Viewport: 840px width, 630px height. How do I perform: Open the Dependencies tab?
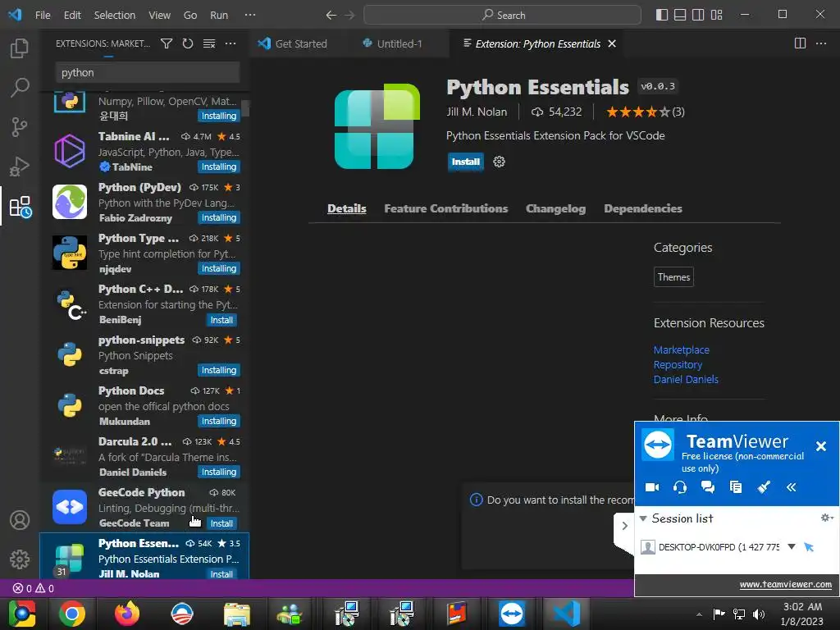click(x=643, y=208)
